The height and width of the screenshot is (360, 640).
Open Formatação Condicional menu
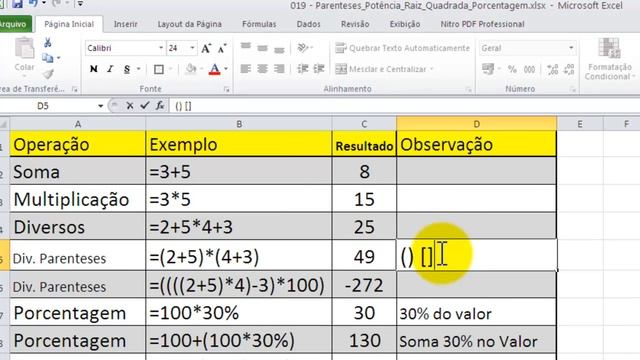pyautogui.click(x=609, y=59)
